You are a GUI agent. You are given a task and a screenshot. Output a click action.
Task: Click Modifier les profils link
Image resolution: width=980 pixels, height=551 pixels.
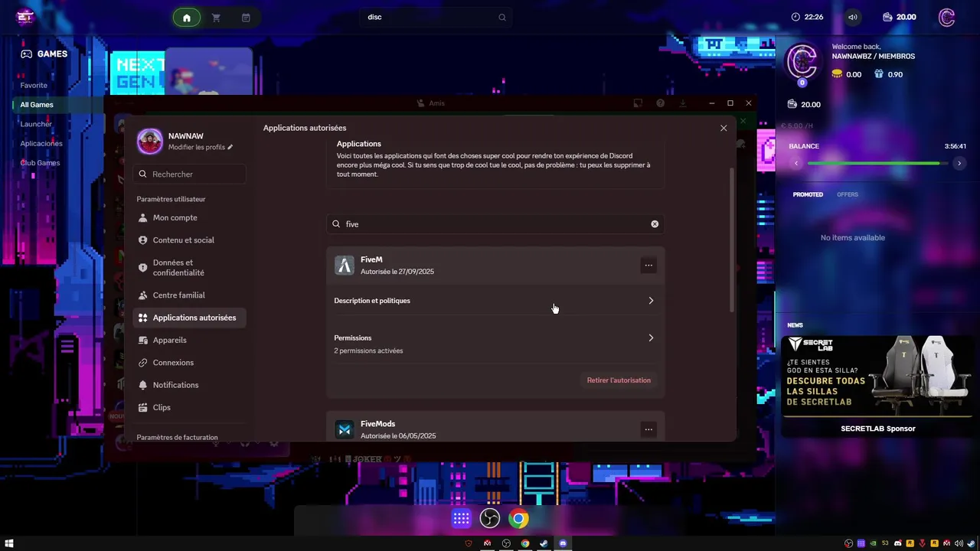tap(197, 147)
